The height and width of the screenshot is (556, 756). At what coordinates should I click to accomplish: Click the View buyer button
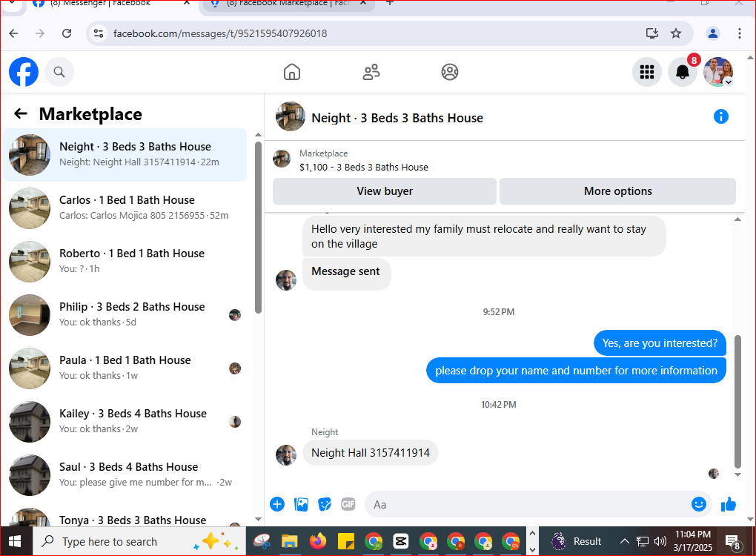click(x=384, y=191)
